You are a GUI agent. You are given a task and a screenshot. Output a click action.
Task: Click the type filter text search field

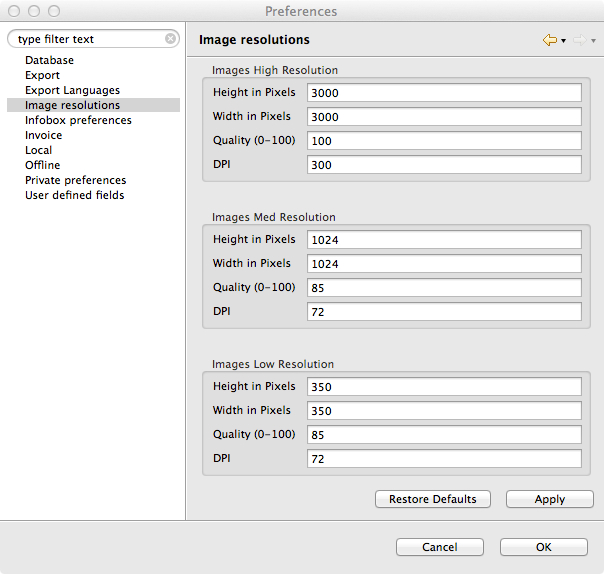[91, 39]
